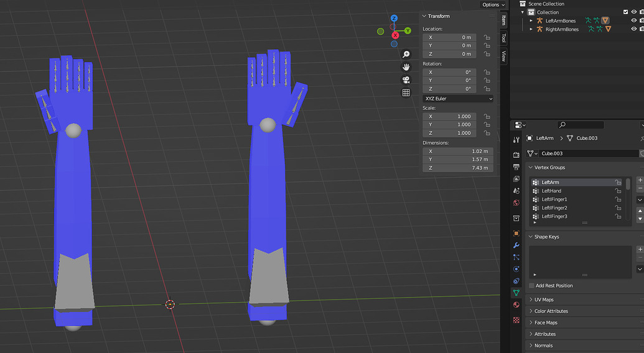Open the Object Constraints tab
Image resolution: width=644 pixels, height=353 pixels.
pyautogui.click(x=516, y=281)
